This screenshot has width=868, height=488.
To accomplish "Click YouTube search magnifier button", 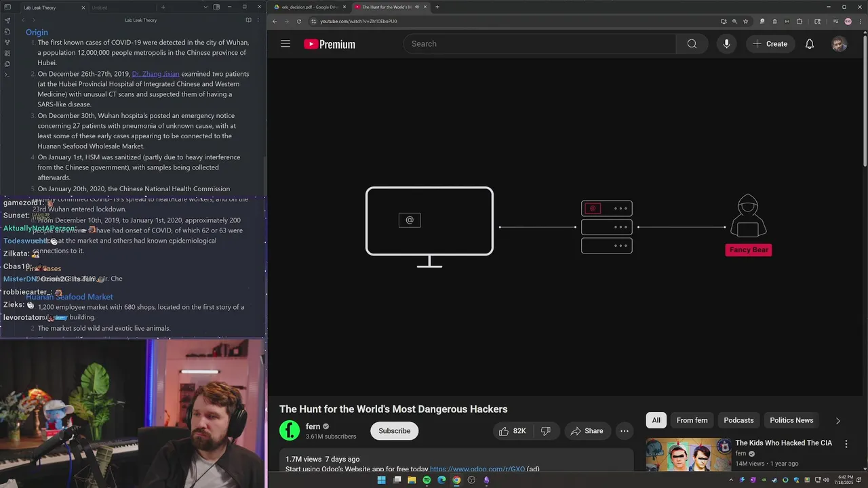I will pos(692,44).
